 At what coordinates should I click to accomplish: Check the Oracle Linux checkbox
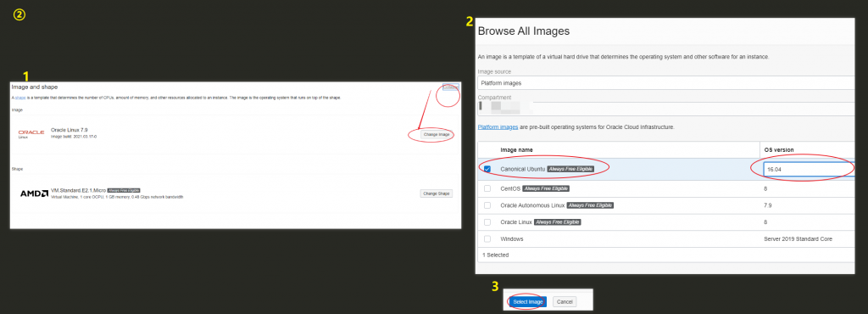[487, 222]
